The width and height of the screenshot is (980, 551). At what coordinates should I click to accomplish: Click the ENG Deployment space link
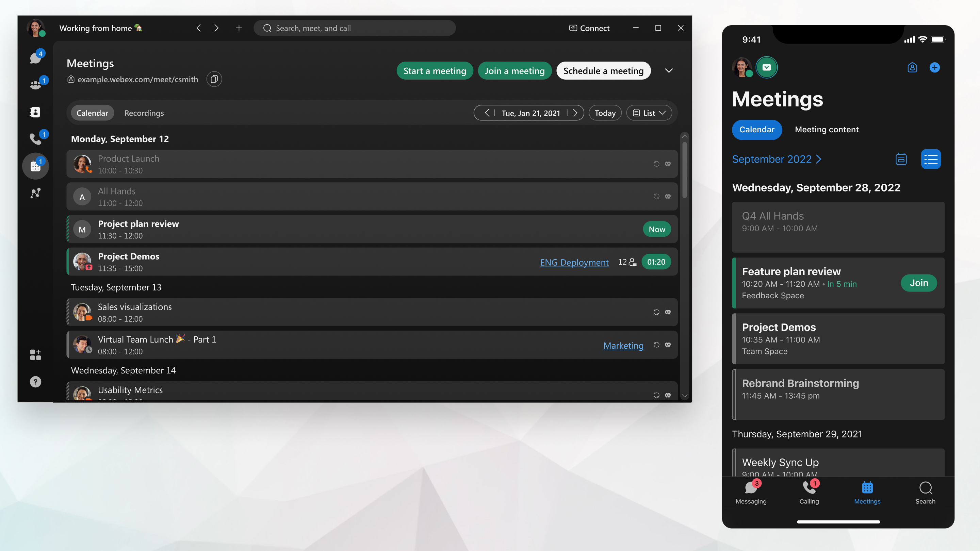575,262
